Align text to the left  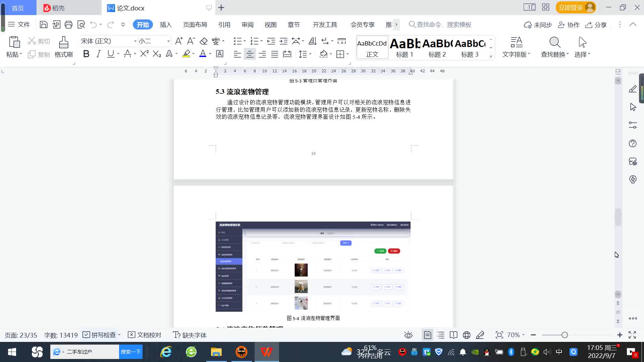point(237,54)
